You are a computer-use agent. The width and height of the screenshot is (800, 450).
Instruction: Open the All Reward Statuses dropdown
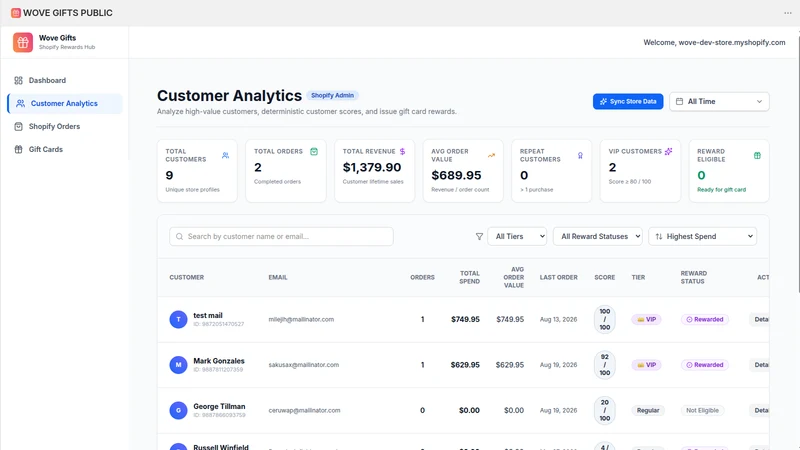pyautogui.click(x=597, y=236)
